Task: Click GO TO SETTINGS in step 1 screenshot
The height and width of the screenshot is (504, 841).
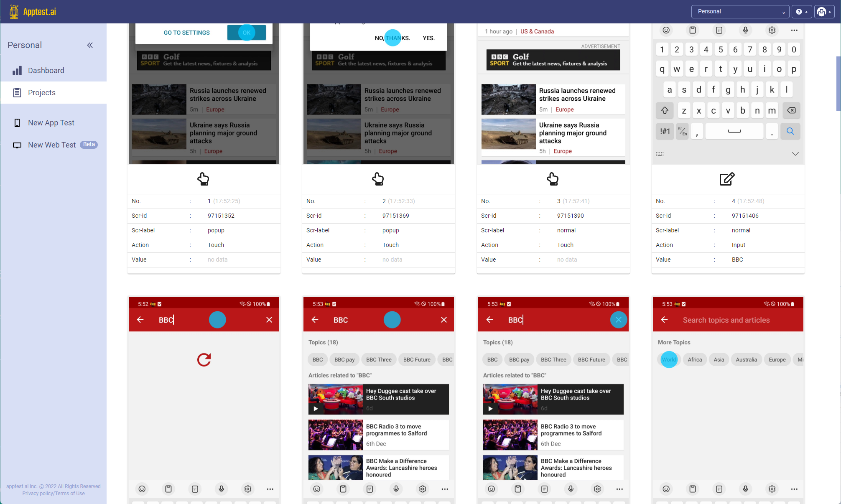Action: pos(186,33)
